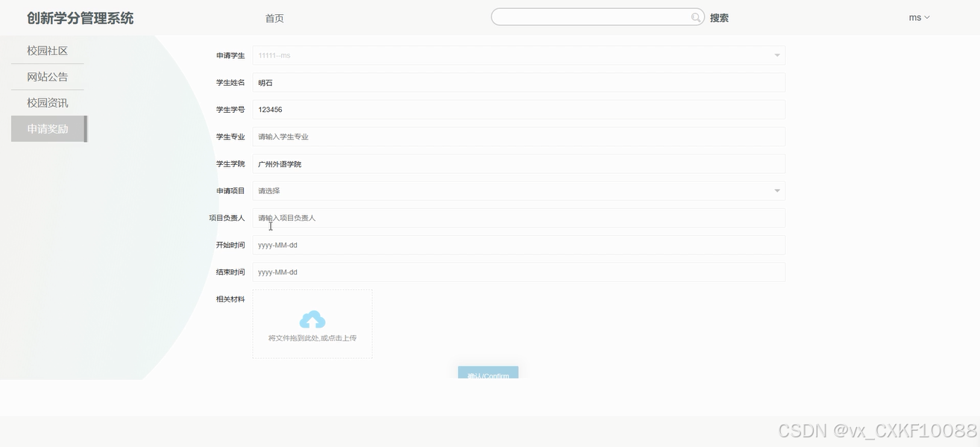
Task: Open the ms user dropdown menu
Action: click(919, 17)
